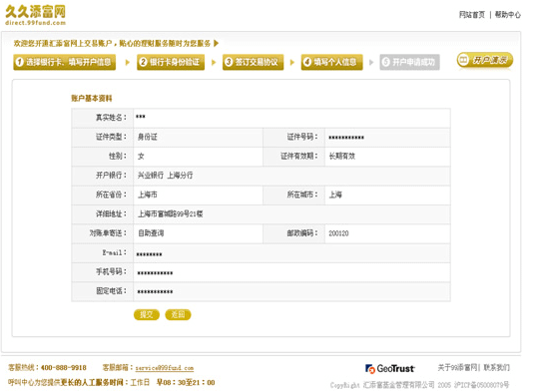Select step 3 签订交易协议
535x392 pixels.
[253, 62]
